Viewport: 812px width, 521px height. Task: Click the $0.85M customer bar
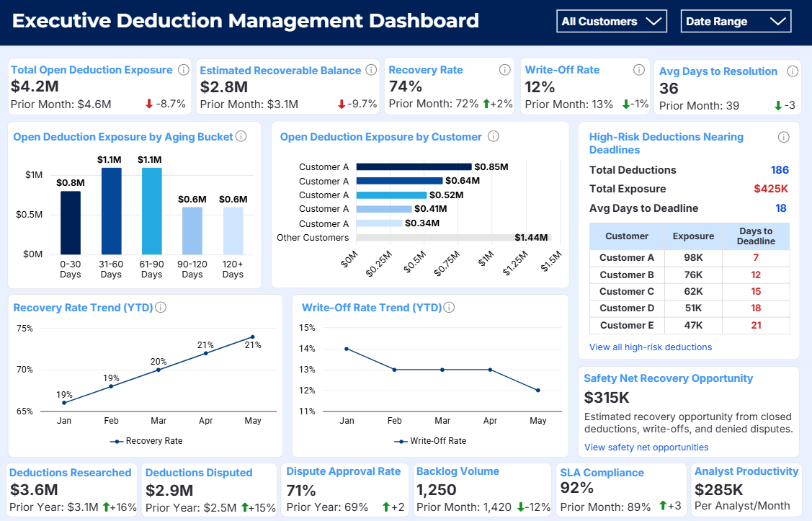click(x=414, y=166)
